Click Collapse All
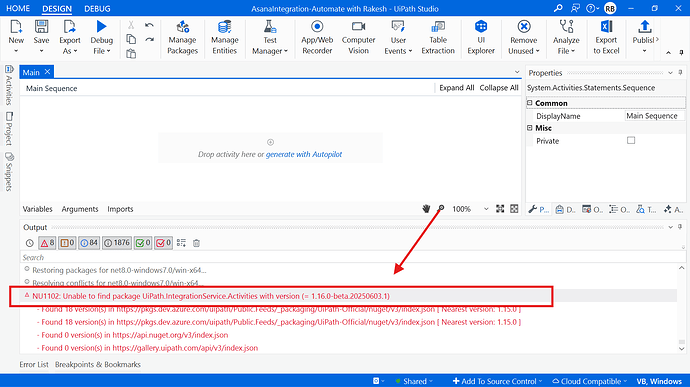 point(499,88)
